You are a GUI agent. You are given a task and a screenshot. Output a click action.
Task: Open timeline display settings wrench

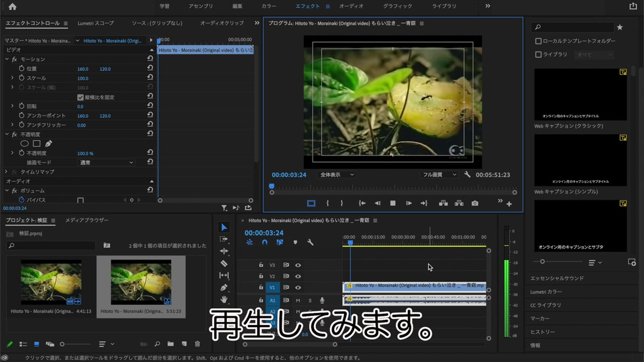point(310,242)
